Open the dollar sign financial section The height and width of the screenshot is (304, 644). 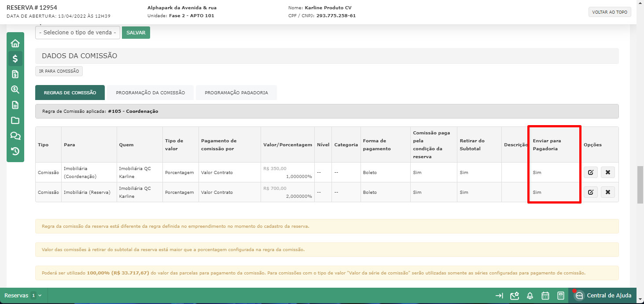coord(15,59)
